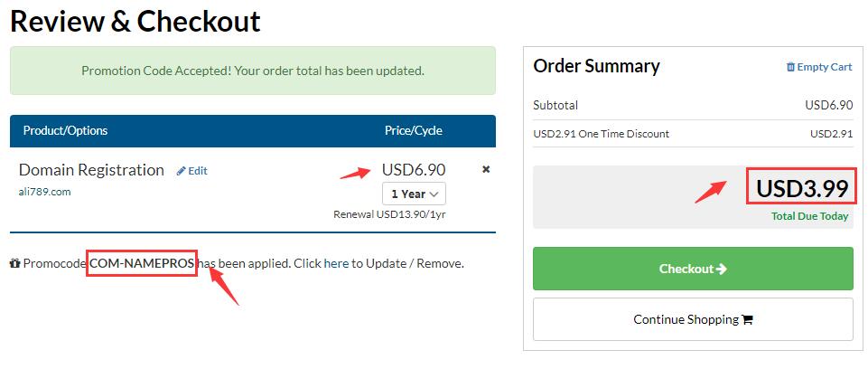Image resolution: width=868 pixels, height=369 pixels.
Task: Click the Empty Cart link text
Action: 825,67
